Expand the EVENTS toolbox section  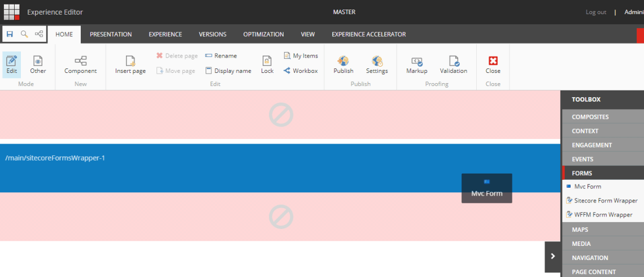pyautogui.click(x=603, y=159)
